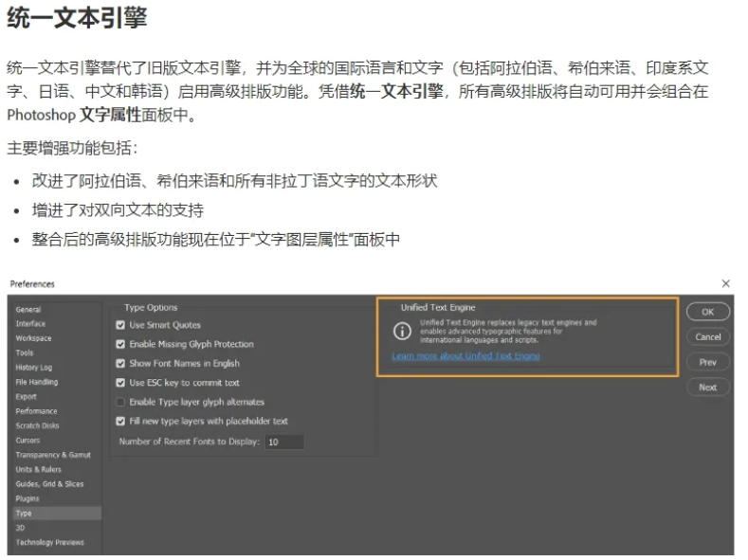Click the Preferences dialog title
Image resolution: width=748 pixels, height=560 pixels.
coord(32,284)
